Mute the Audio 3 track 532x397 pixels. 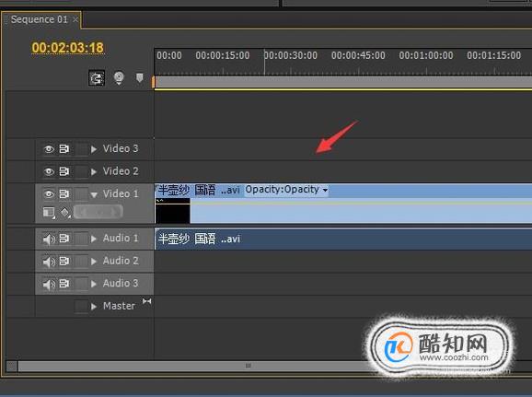(x=49, y=284)
